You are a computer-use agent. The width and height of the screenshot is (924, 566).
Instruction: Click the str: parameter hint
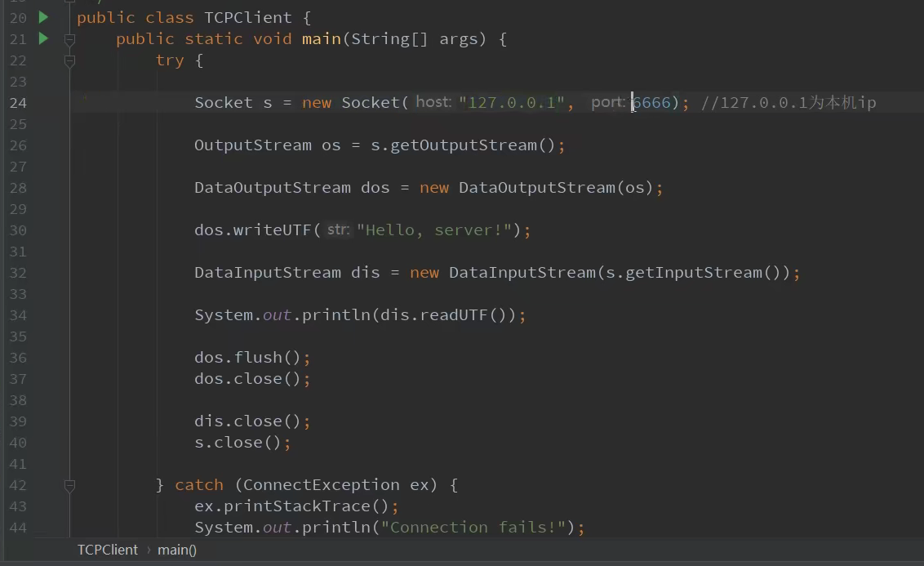tap(339, 230)
